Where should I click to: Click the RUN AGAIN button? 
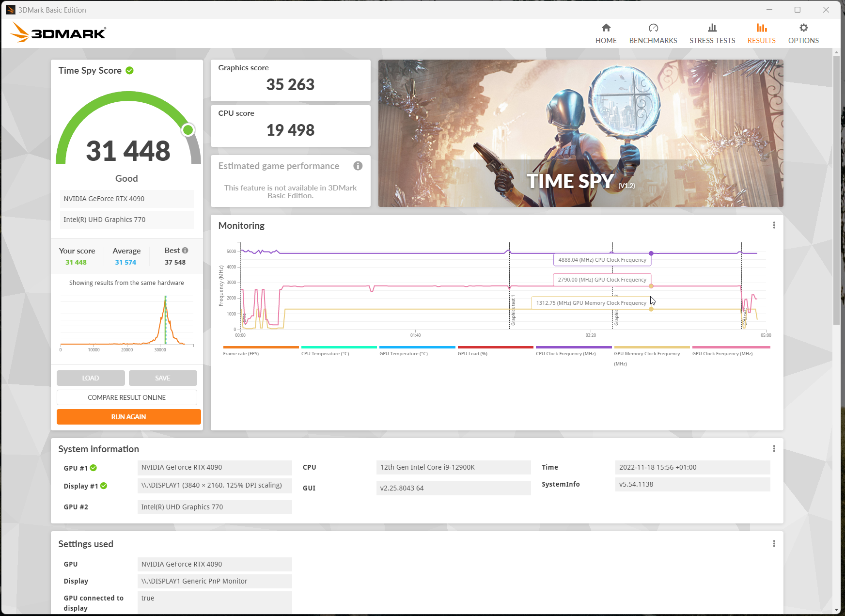coord(129,417)
